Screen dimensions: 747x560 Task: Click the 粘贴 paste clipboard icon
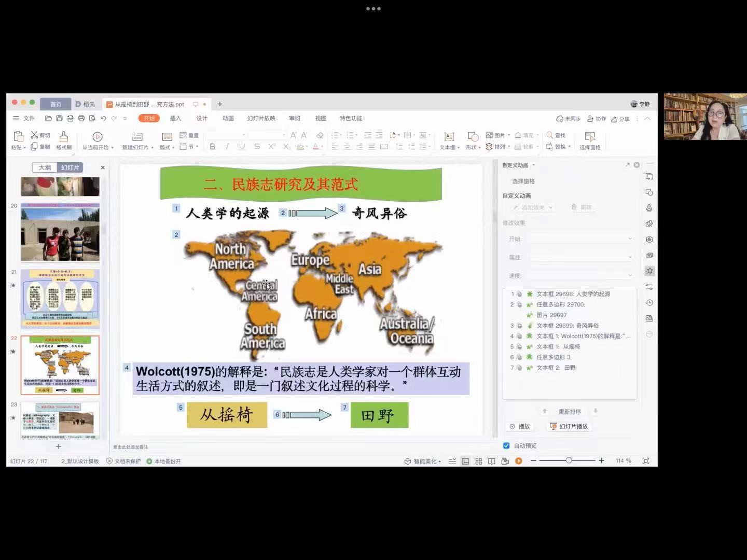click(18, 136)
